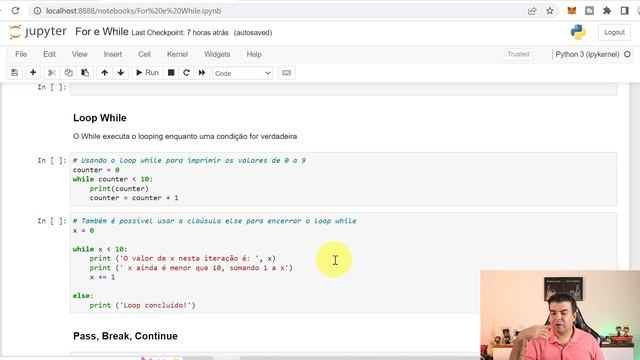
Task: Click the Trusted notebook indicator
Action: point(518,54)
